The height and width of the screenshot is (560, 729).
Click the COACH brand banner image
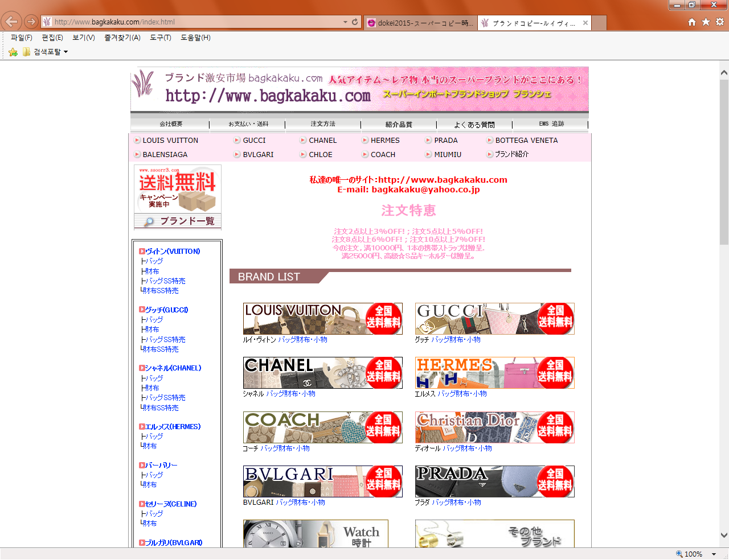323,427
